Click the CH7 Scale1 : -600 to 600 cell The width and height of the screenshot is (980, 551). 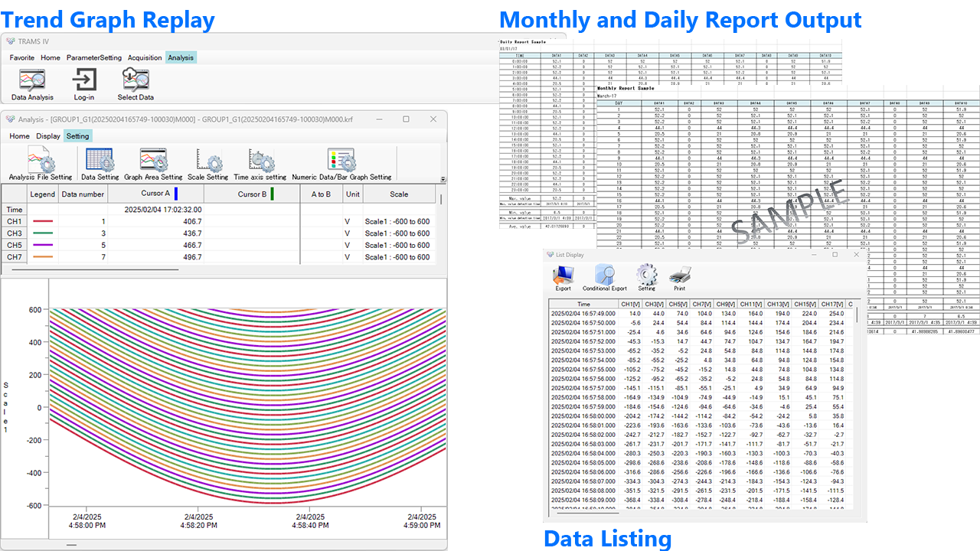click(397, 257)
